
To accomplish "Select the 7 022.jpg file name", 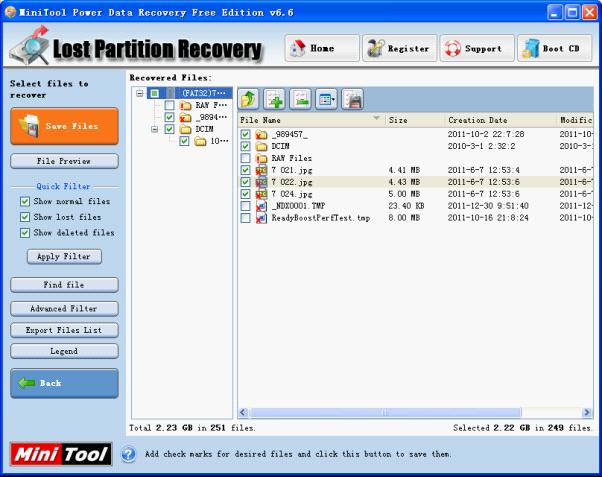I will 292,182.
